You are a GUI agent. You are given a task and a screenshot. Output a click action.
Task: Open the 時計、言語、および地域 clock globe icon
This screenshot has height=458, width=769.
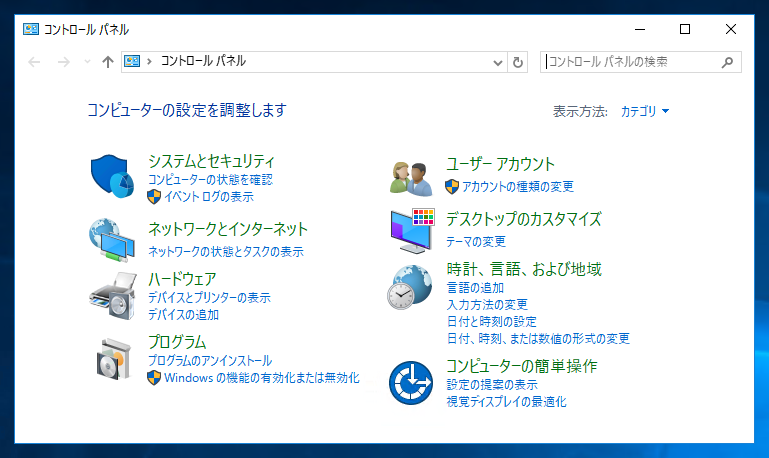[x=410, y=287]
